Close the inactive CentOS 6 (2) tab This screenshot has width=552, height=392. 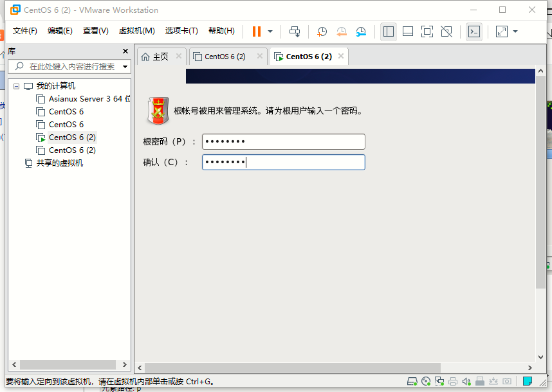(x=260, y=57)
